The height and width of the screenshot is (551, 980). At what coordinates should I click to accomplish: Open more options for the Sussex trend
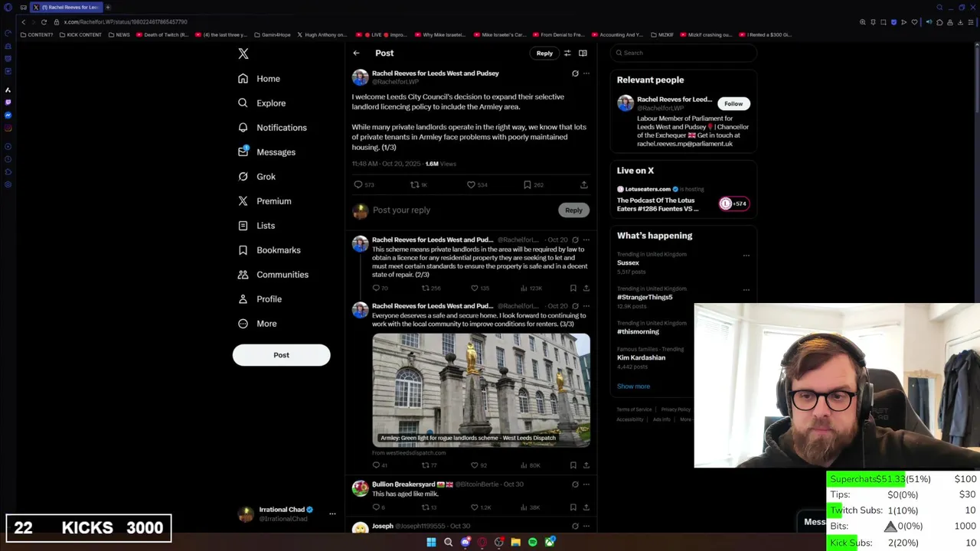pos(746,256)
